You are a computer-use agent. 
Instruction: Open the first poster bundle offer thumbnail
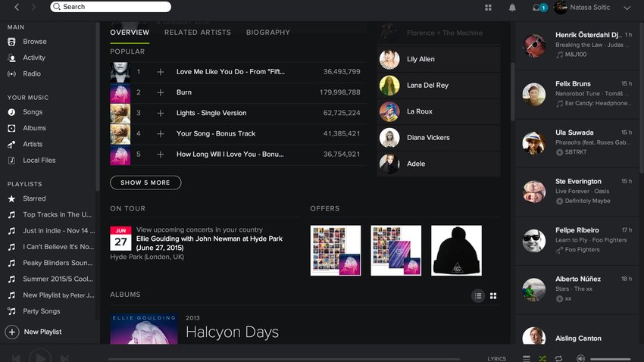pos(336,251)
